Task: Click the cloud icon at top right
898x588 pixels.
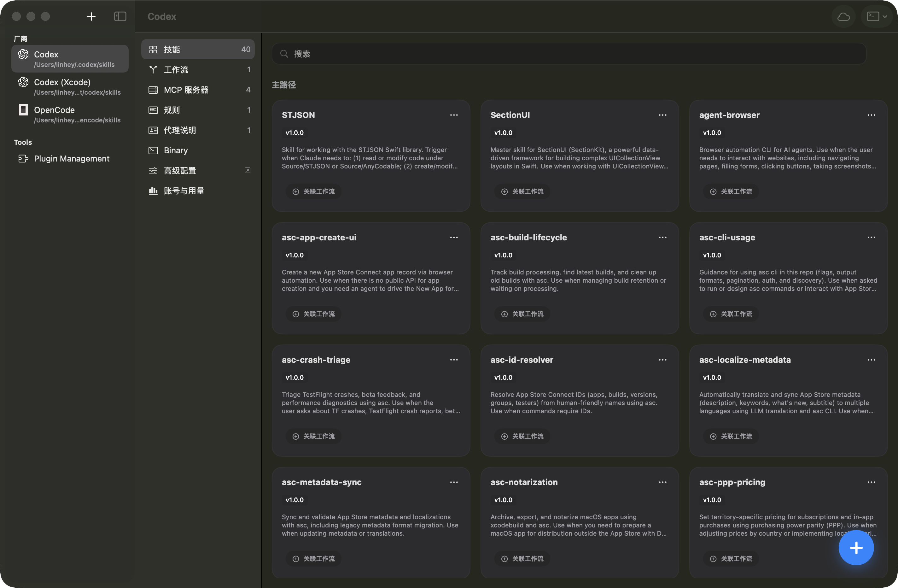Action: [x=843, y=16]
